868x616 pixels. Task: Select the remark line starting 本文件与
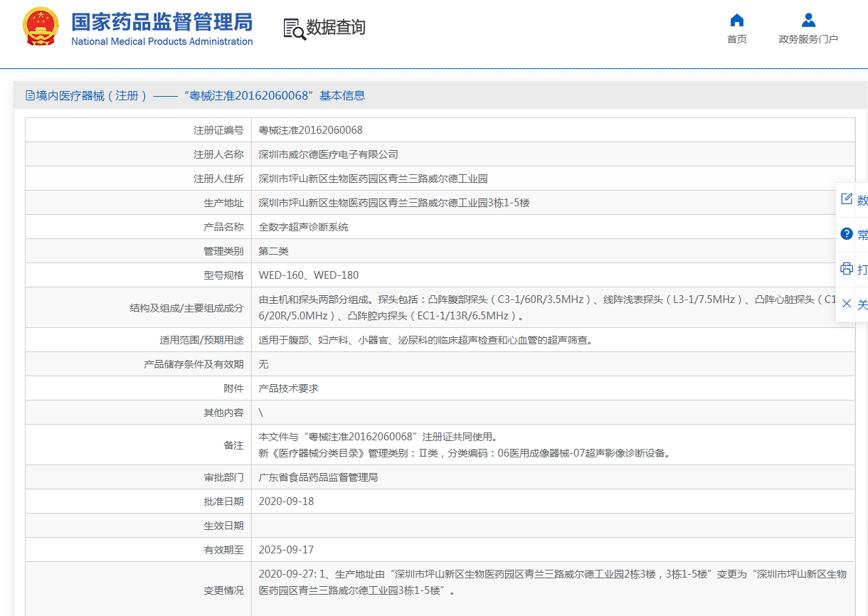click(378, 437)
